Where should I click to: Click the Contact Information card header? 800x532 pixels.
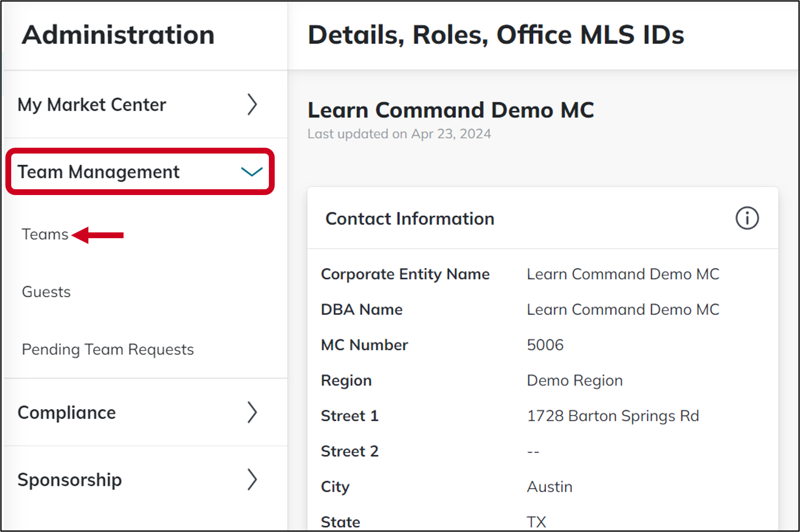410,218
